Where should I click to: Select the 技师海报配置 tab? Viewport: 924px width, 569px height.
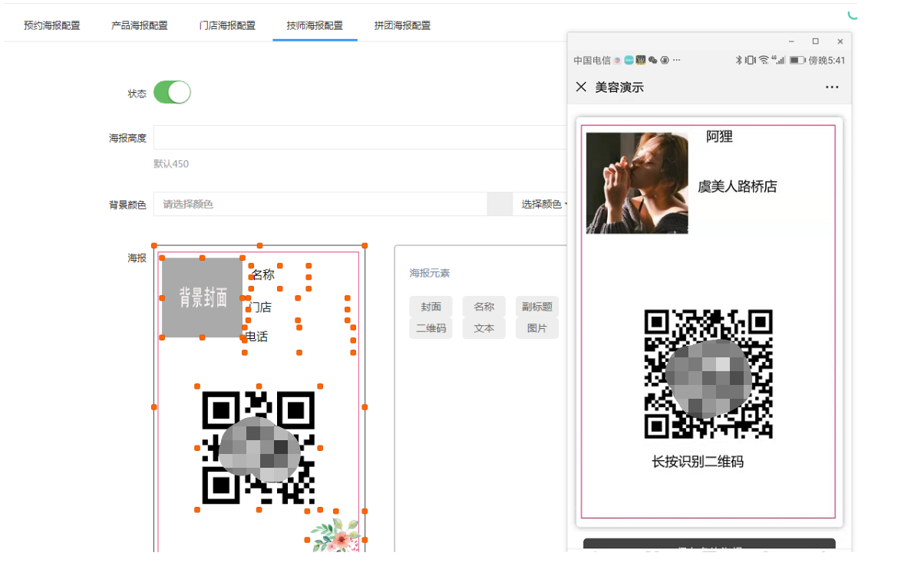[x=315, y=25]
